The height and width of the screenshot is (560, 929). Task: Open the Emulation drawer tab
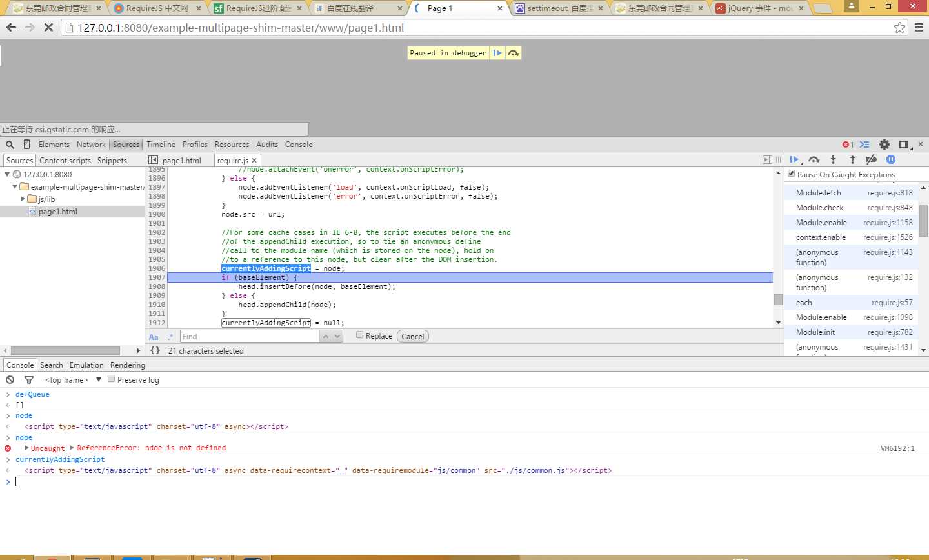(86, 365)
